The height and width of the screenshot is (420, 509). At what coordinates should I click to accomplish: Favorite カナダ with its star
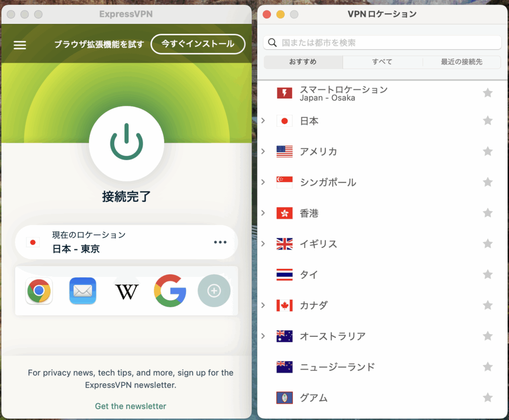point(488,305)
